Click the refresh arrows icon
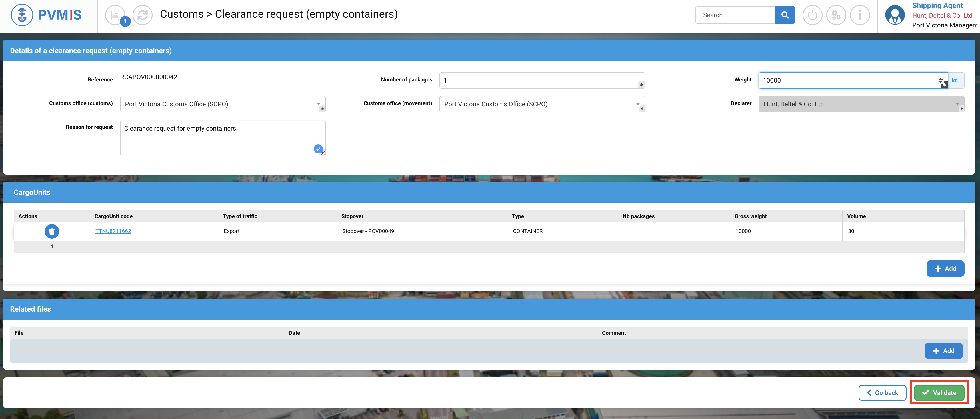The image size is (980, 419). click(143, 15)
